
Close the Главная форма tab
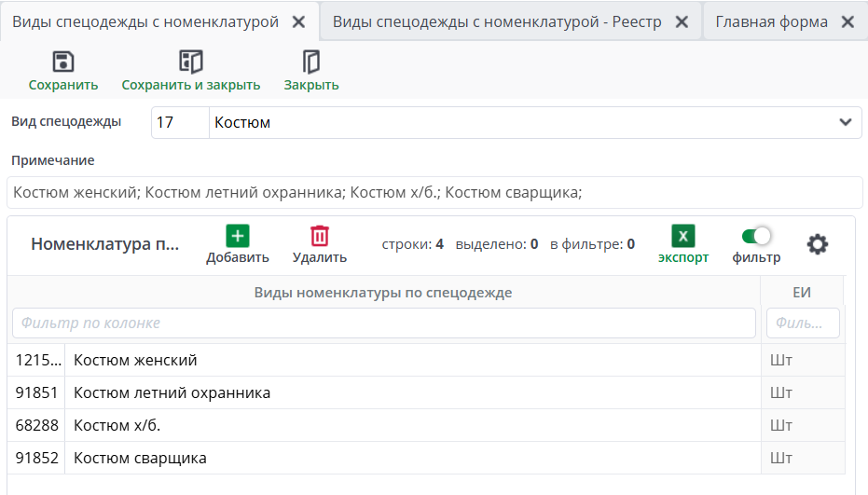(x=847, y=22)
